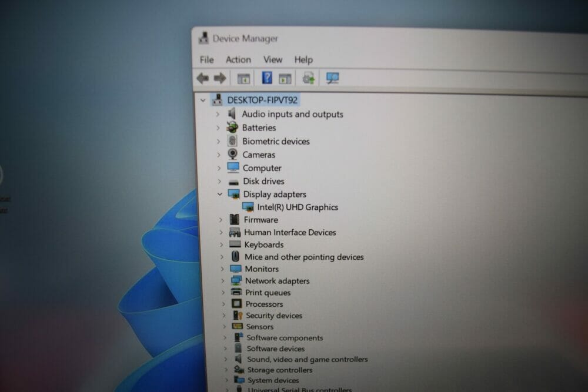588x392 pixels.
Task: Select the Sensors label
Action: pos(259,326)
